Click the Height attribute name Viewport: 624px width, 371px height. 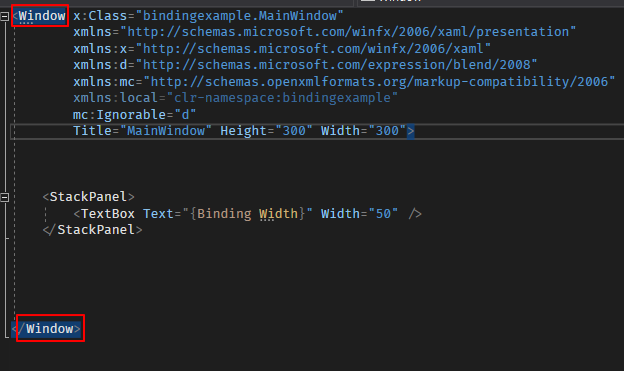[244, 131]
